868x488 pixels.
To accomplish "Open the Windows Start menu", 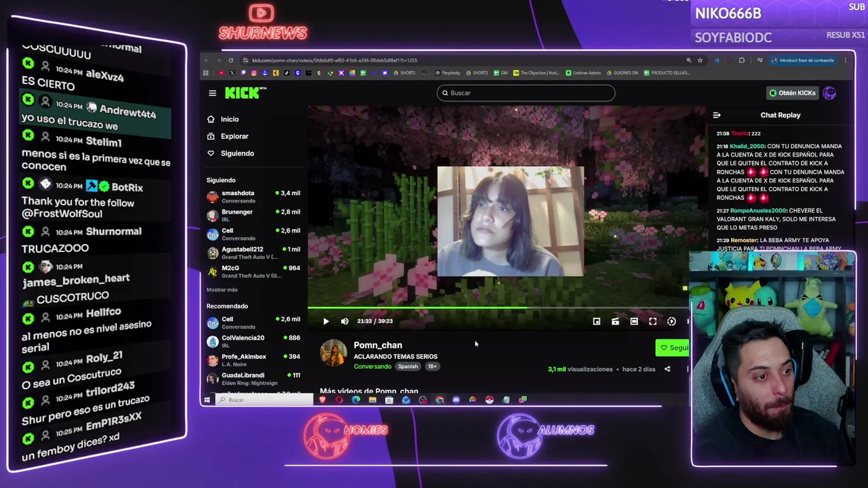I will [x=207, y=400].
